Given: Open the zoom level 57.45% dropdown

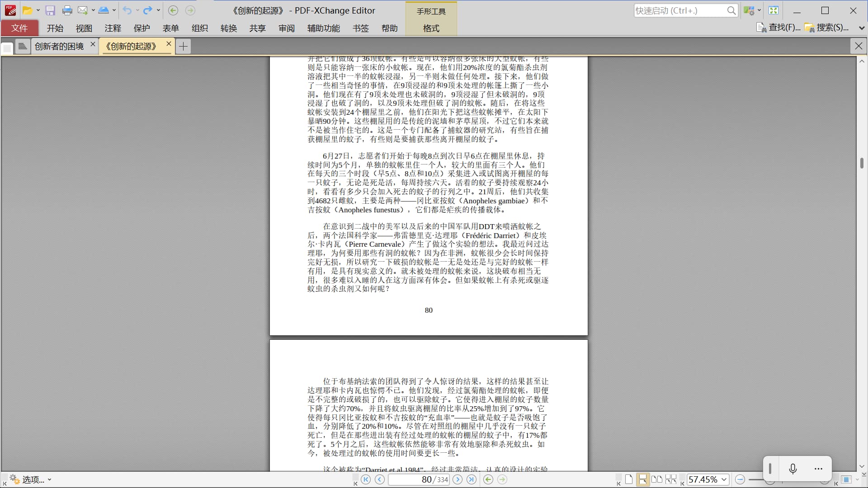Looking at the screenshot, I should click(724, 479).
